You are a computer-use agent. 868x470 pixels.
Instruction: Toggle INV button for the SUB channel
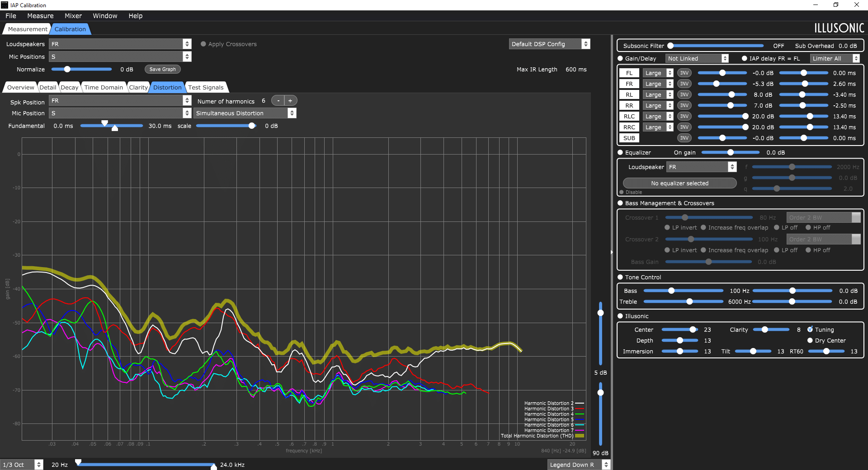684,138
